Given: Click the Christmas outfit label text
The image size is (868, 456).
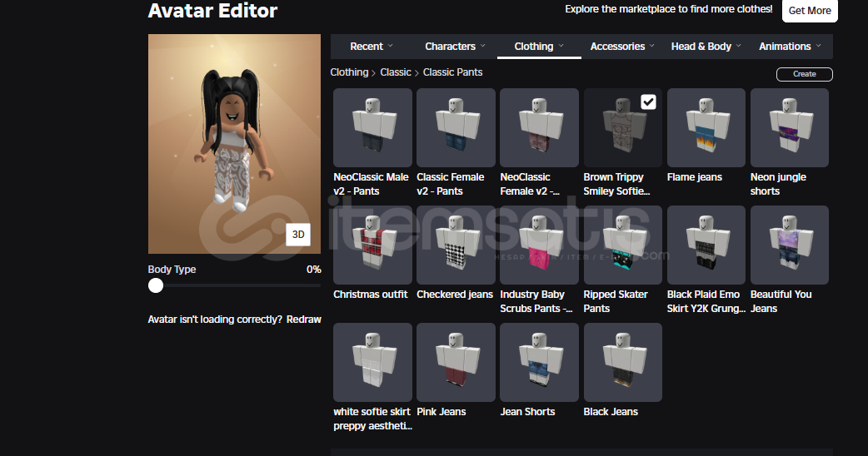Looking at the screenshot, I should [x=371, y=295].
